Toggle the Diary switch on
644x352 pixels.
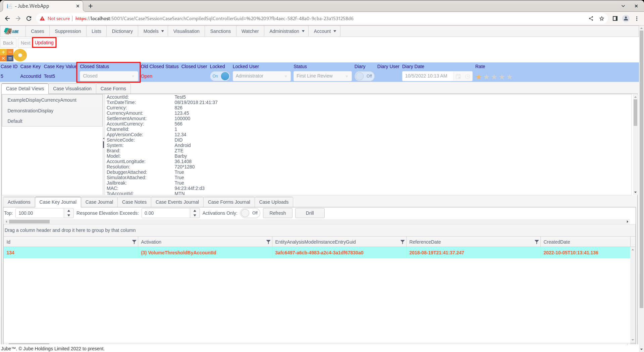click(x=364, y=76)
